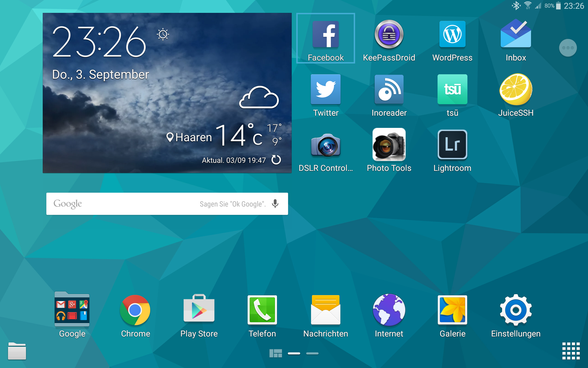Tap the 23:26 widget clock
Viewport: 588px width, 368px height.
99,42
